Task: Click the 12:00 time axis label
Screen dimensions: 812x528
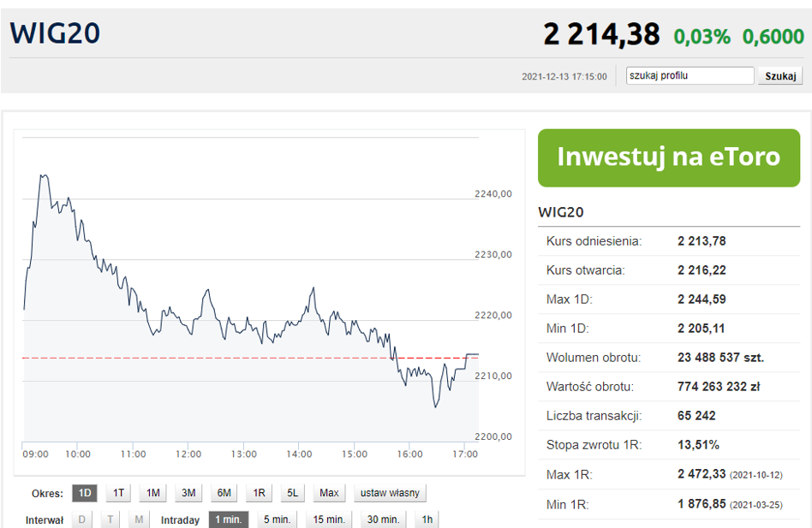Action: pos(188,454)
